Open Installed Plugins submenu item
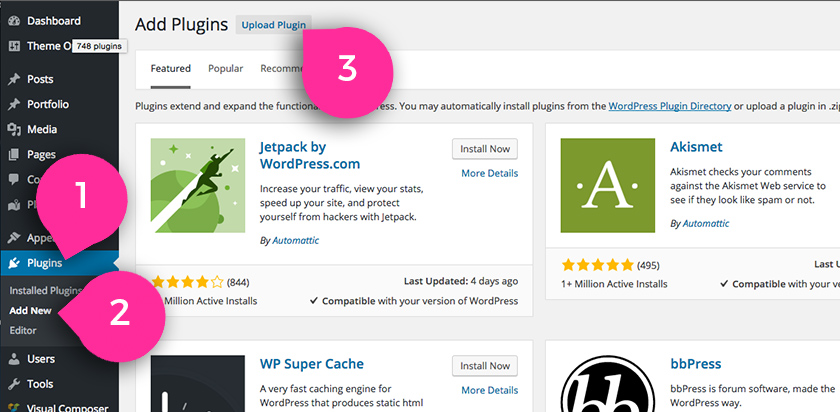 point(46,291)
